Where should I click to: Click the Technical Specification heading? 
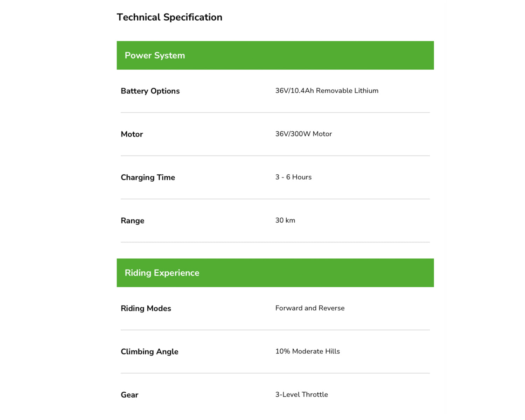[169, 17]
